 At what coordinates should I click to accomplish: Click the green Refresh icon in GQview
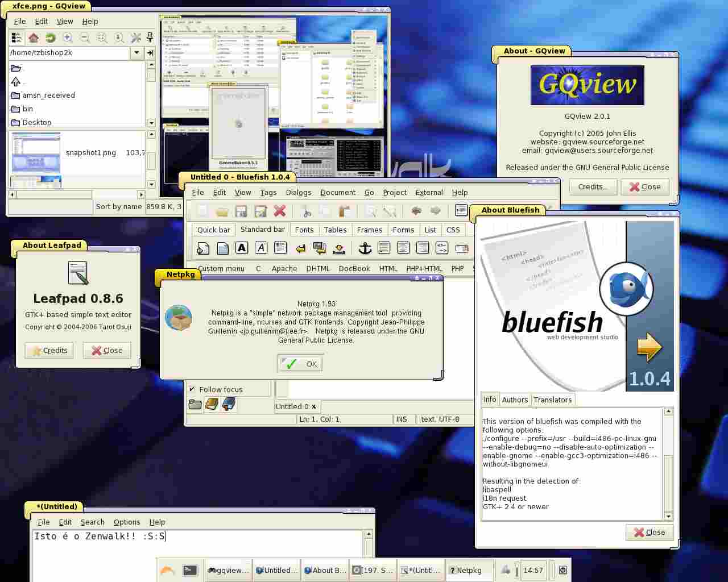51,38
